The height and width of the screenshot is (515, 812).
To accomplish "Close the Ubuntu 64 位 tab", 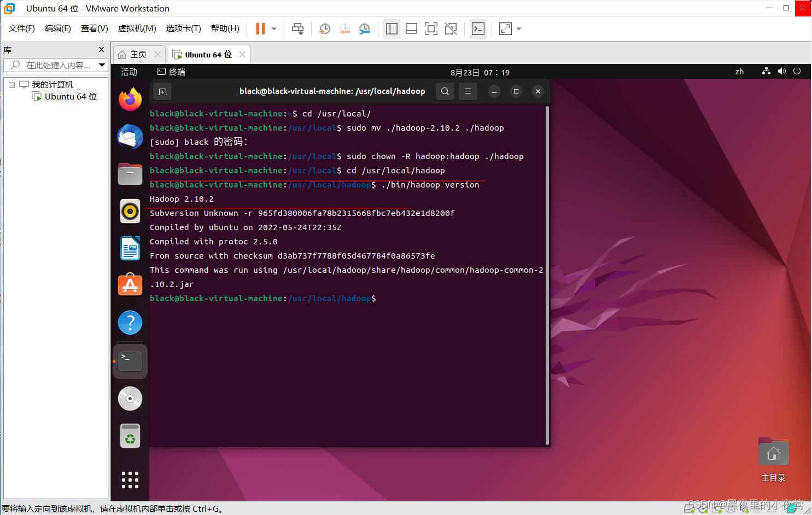I will coord(242,54).
